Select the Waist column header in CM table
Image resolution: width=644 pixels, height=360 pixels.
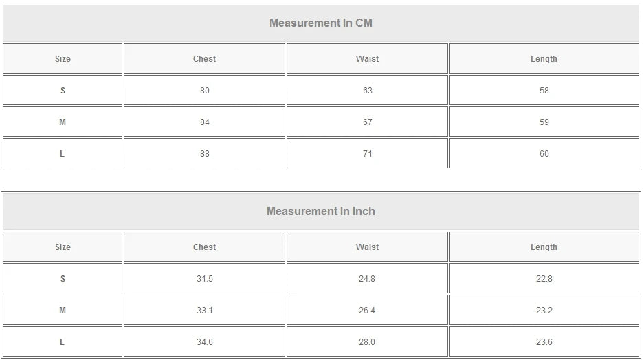click(x=367, y=59)
